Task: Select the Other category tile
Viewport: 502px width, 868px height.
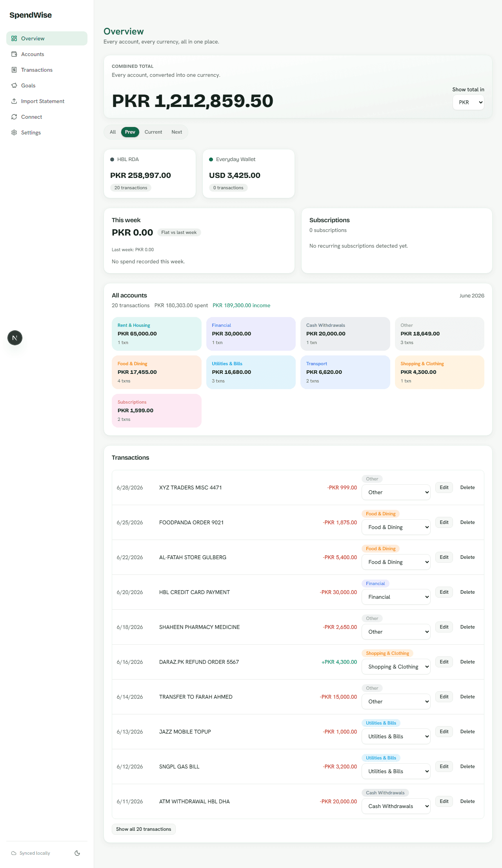Action: pos(440,334)
